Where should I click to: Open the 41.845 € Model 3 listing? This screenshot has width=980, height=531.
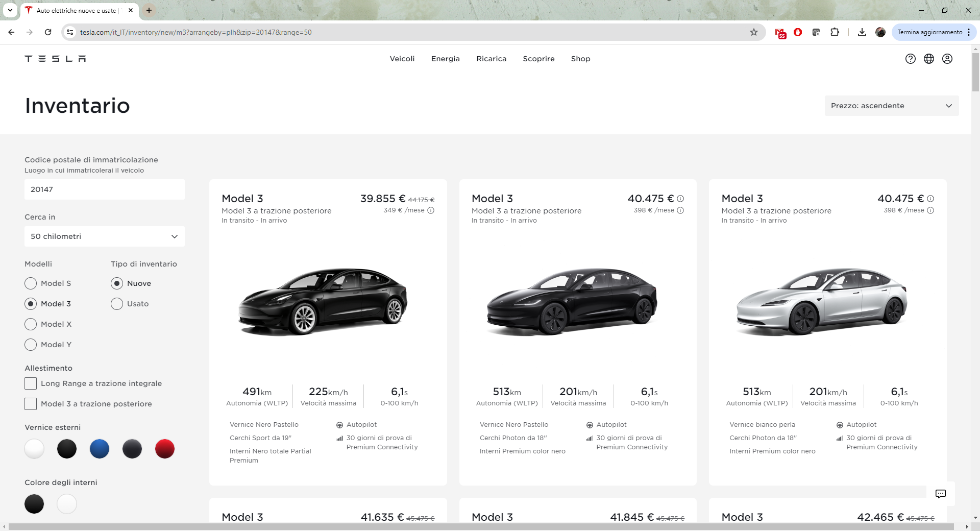point(492,517)
